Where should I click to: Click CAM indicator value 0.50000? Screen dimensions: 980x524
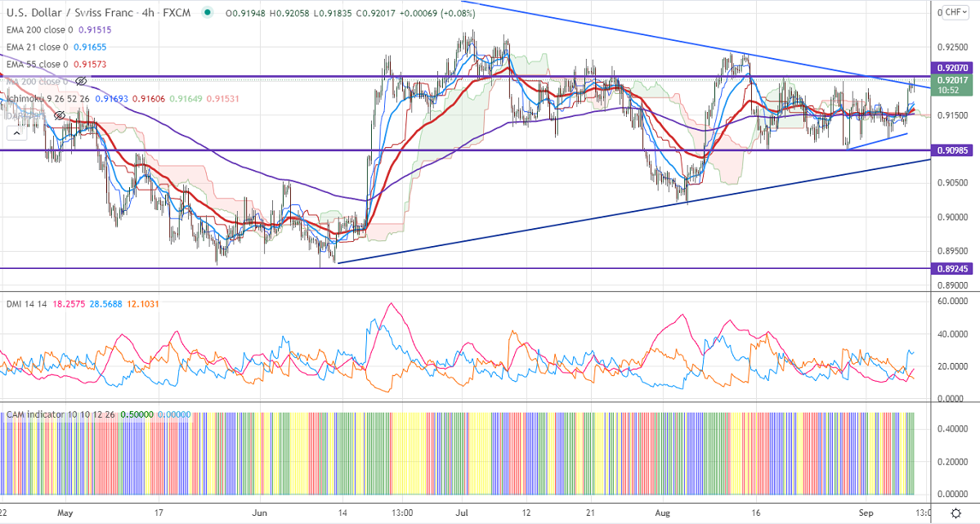(x=136, y=414)
